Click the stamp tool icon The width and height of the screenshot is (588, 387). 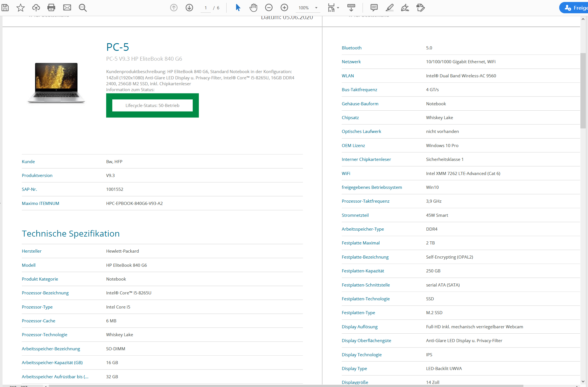(420, 8)
